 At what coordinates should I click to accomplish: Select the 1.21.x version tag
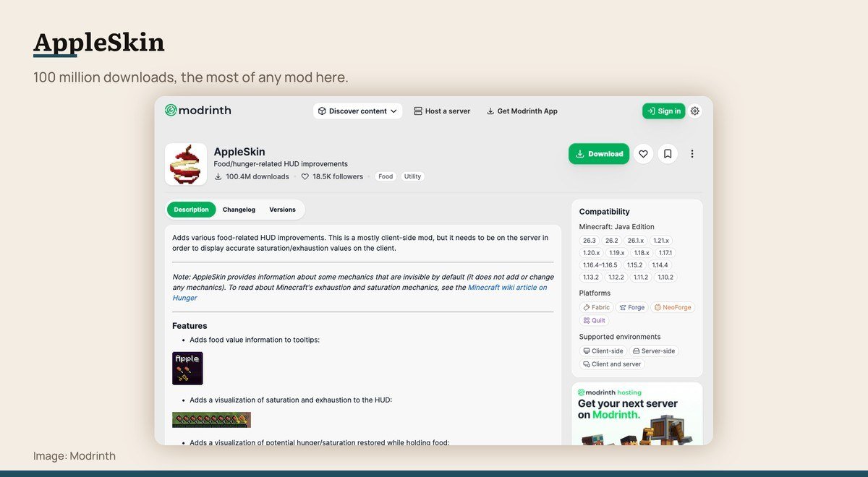click(661, 241)
